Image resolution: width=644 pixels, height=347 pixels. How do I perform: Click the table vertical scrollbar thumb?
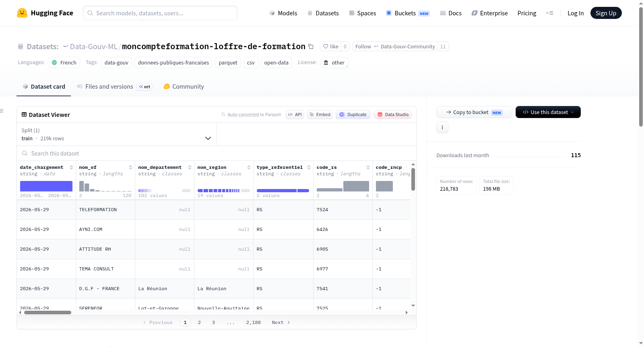[413, 179]
